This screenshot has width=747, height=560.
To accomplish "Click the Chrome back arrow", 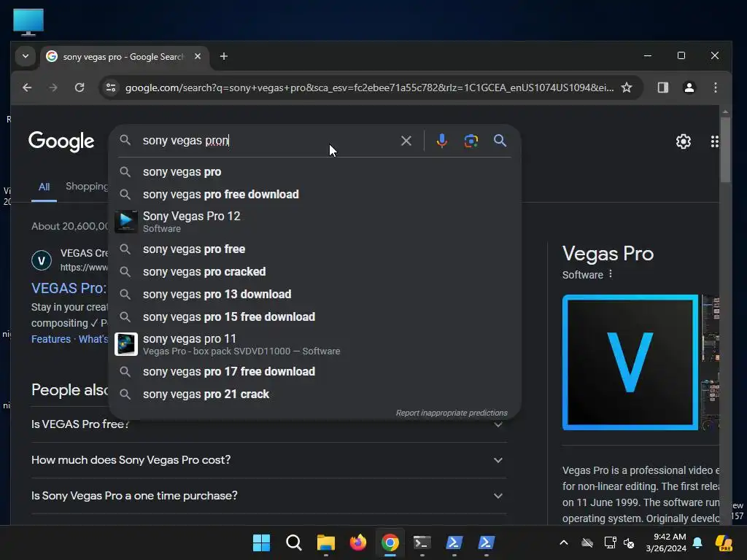I will coord(27,87).
